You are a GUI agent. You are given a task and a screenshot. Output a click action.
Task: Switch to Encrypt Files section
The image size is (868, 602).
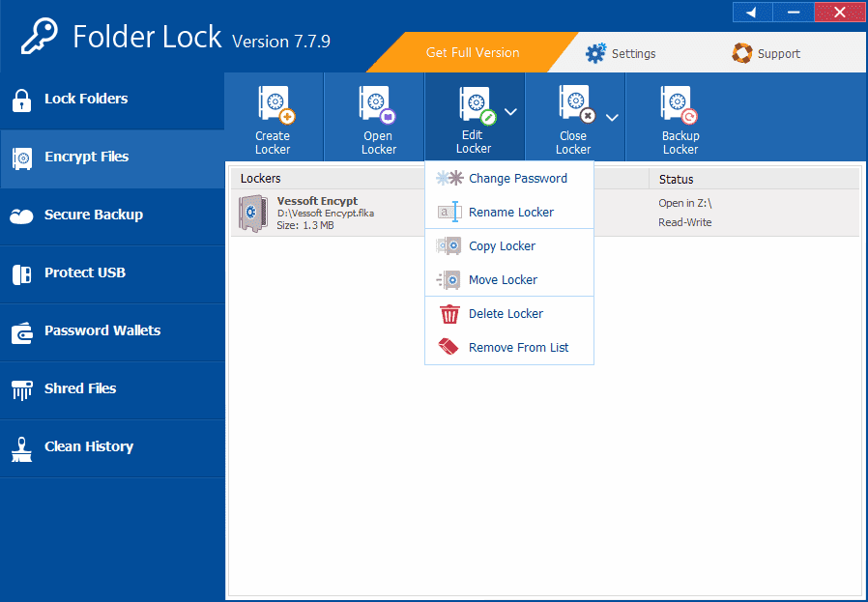coord(112,158)
